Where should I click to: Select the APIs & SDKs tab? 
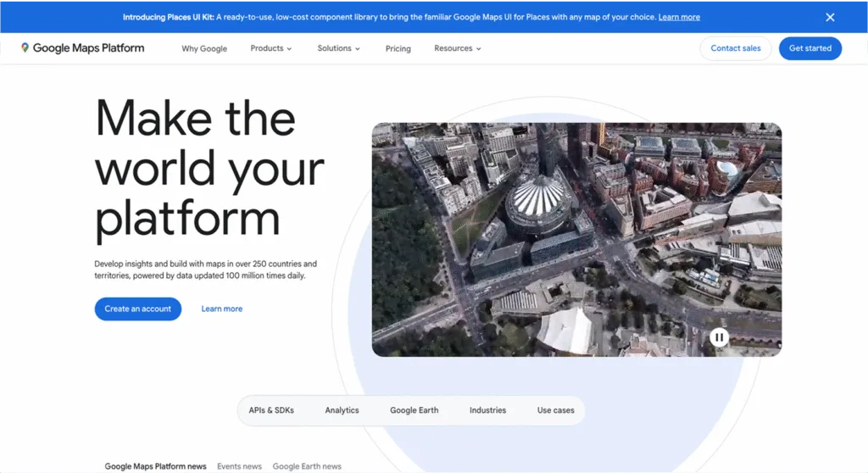[271, 410]
